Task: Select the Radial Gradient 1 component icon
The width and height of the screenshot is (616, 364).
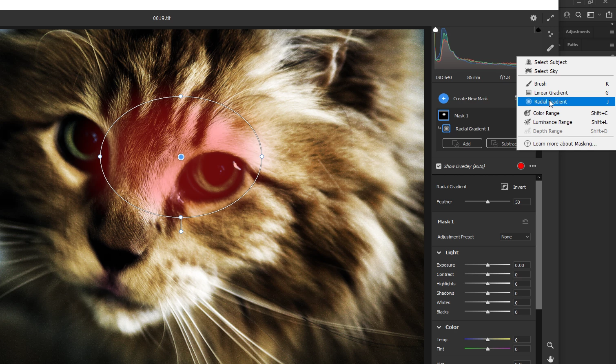Action: 447,128
